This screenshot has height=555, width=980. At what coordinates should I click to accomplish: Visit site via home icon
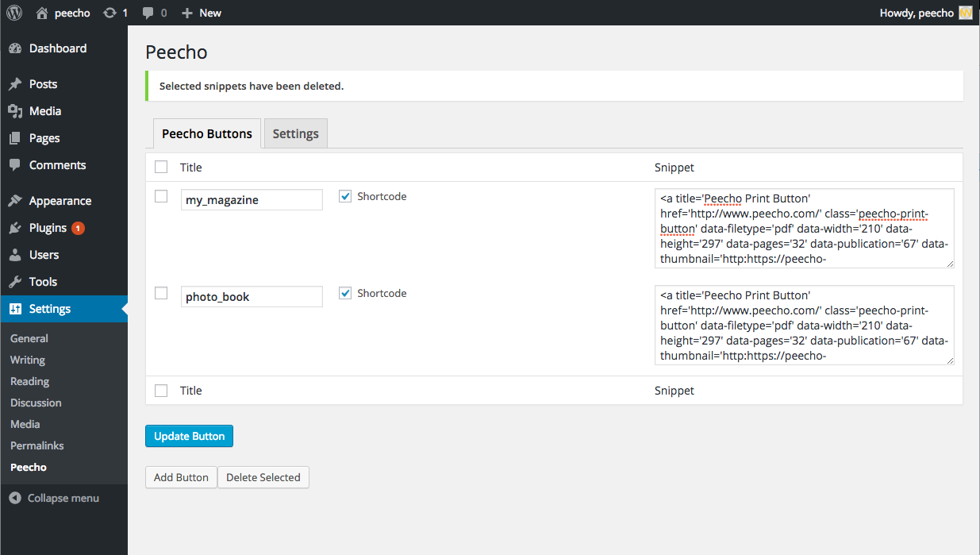tap(42, 13)
